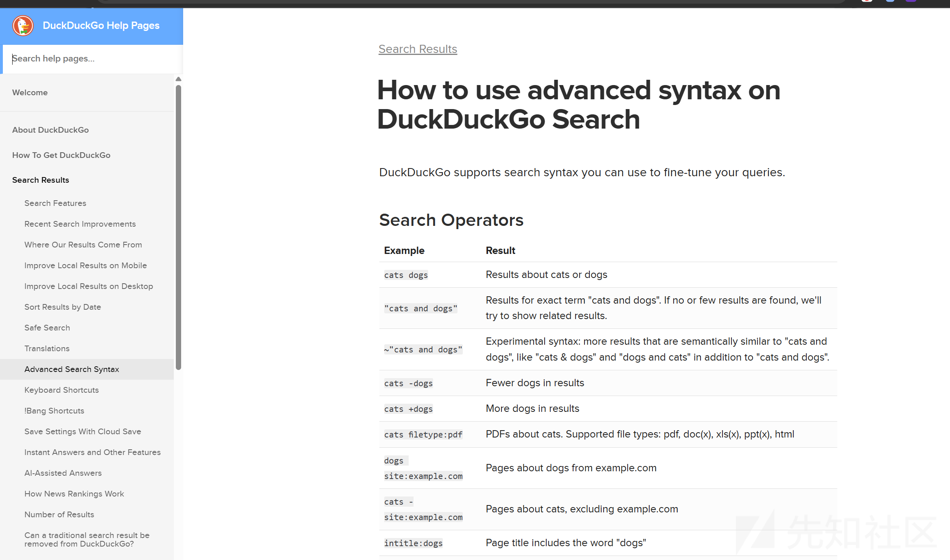
Task: Select Sort Results by Date page
Action: [63, 307]
